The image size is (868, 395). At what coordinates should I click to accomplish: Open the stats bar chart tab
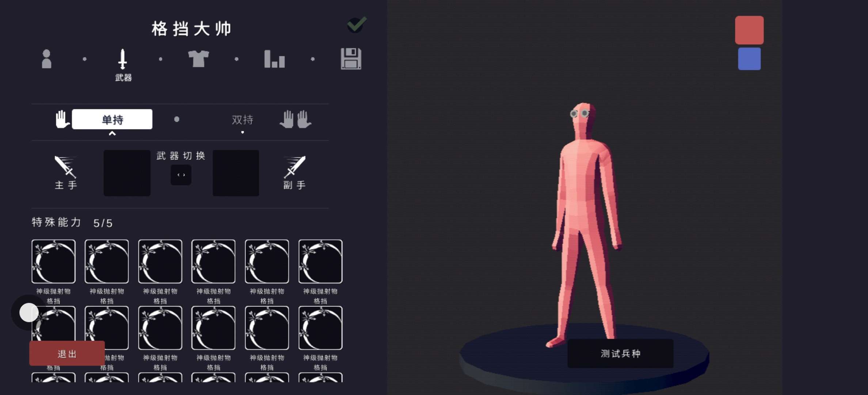pyautogui.click(x=274, y=59)
